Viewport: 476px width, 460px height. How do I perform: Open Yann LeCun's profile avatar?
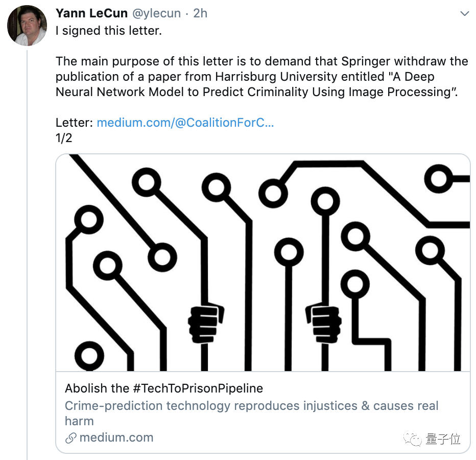(x=27, y=26)
